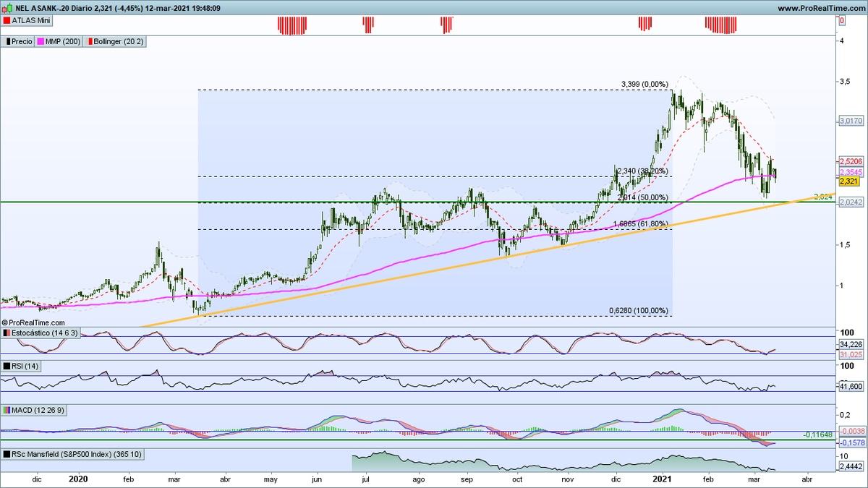Screen dimensions: 868x488
Task: Select Fibonacci label 3,399 (0,00%)
Action: coord(645,85)
